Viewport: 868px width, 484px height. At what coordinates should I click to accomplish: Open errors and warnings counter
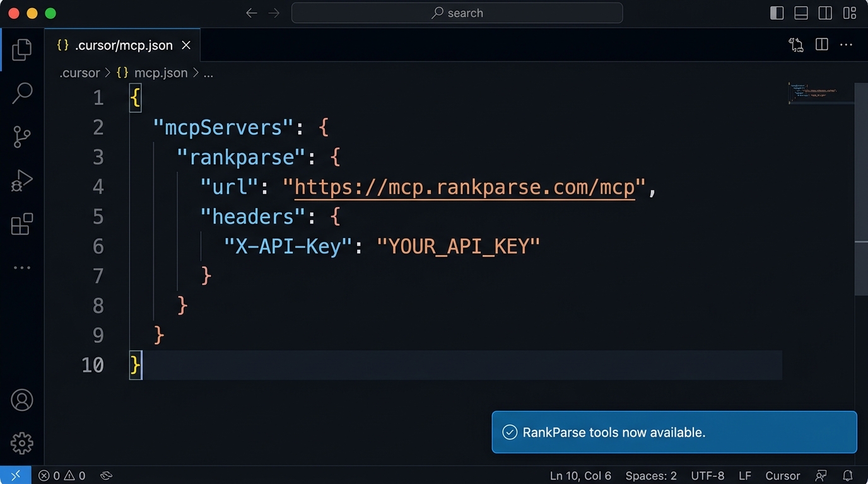click(x=62, y=476)
